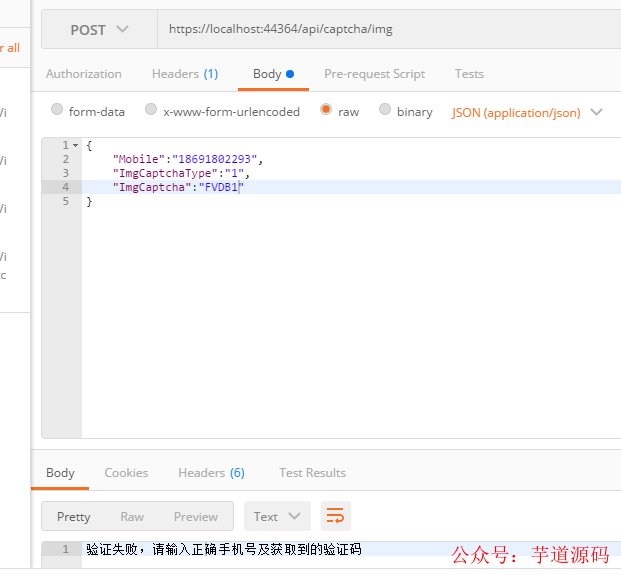The image size is (621, 575).
Task: Click the request URL field
Action: [x=389, y=29]
